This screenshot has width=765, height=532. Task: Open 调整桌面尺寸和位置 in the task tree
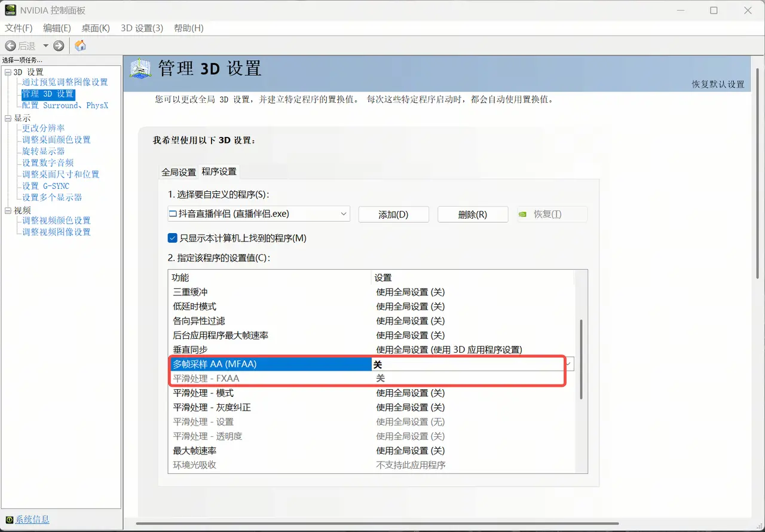[61, 175]
